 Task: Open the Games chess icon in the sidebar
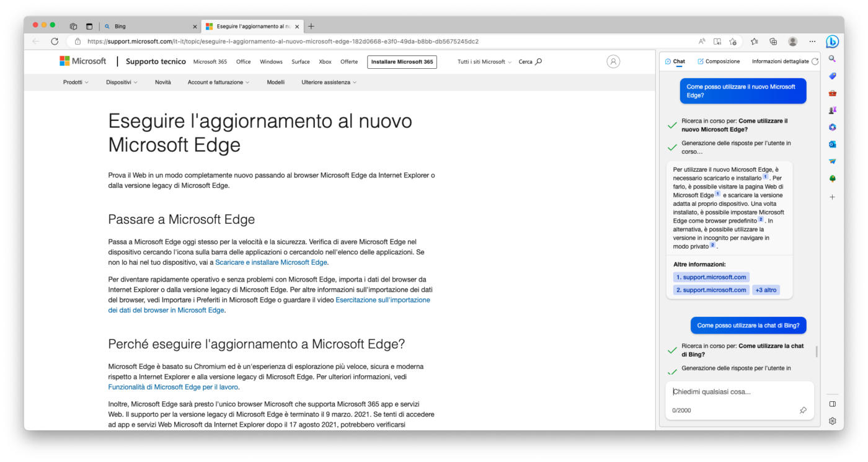[833, 110]
